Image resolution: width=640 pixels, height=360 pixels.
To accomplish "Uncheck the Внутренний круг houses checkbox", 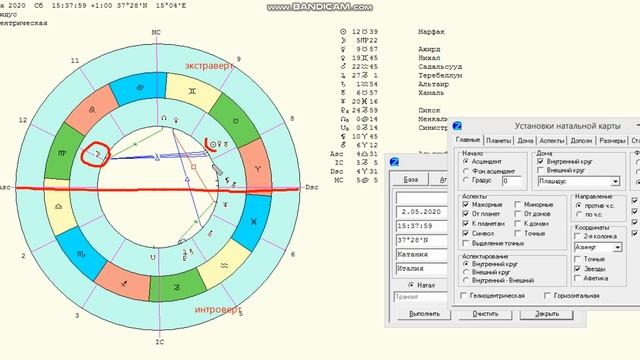I will coord(541,161).
